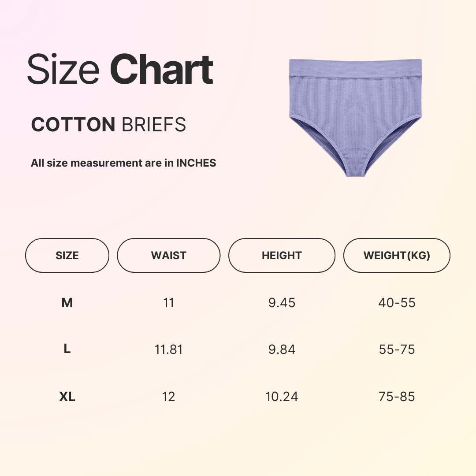Select the L size row label

click(67, 349)
